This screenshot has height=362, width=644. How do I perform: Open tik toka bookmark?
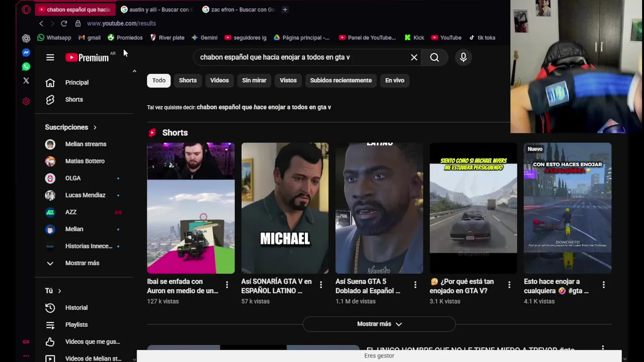click(482, 38)
